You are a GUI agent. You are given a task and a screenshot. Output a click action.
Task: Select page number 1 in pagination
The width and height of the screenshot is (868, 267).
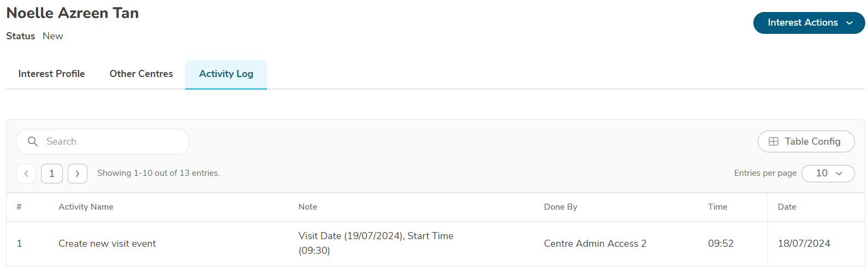(52, 174)
